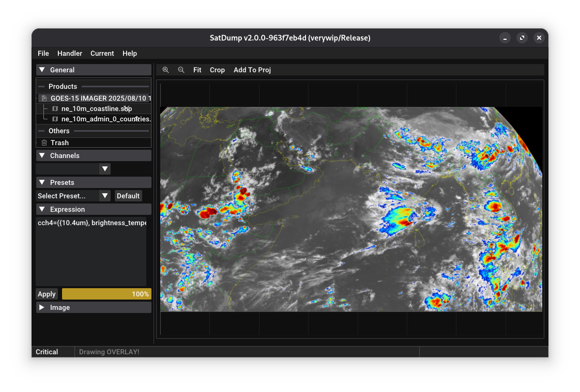This screenshot has height=392, width=580.
Task: Click the Trash bin icon
Action: tap(44, 143)
